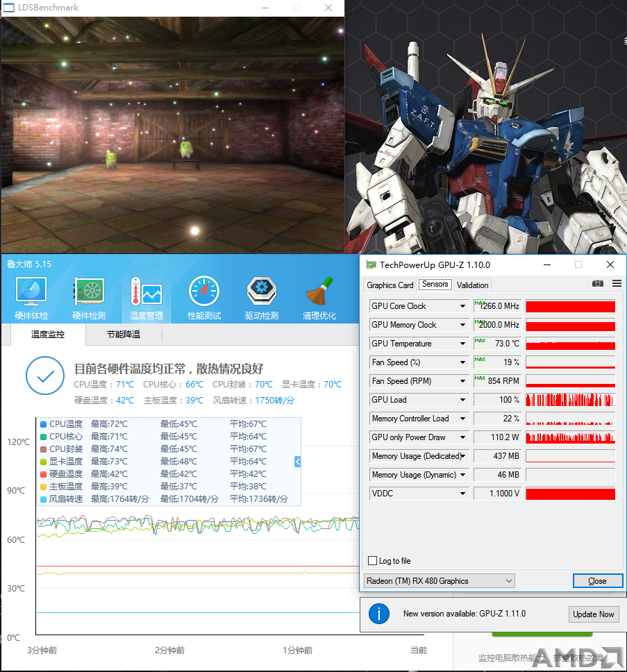This screenshot has height=672, width=627.
Task: Click Memory Usage Dynamic 46 MB value
Action: (498, 475)
